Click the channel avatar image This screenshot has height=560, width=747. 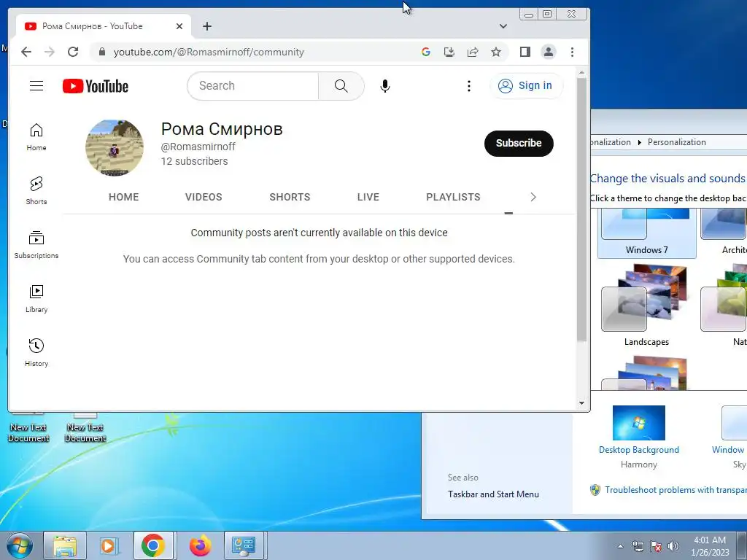coord(115,147)
